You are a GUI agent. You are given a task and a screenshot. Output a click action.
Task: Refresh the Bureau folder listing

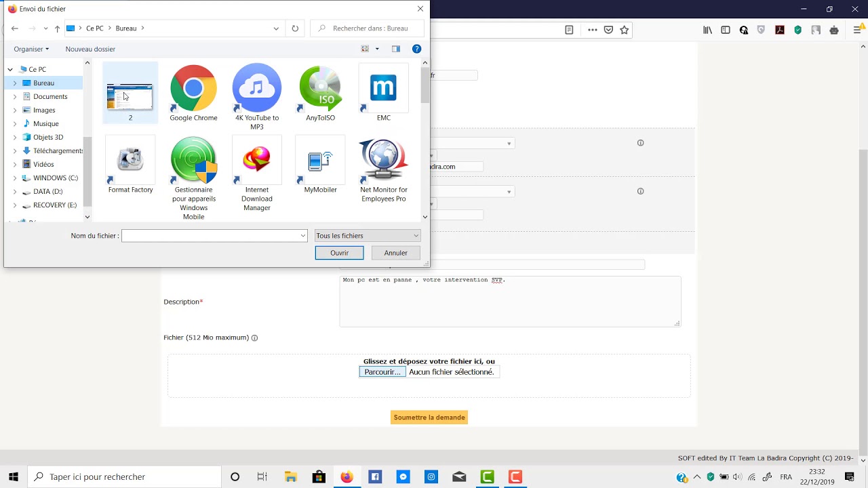[x=295, y=28]
